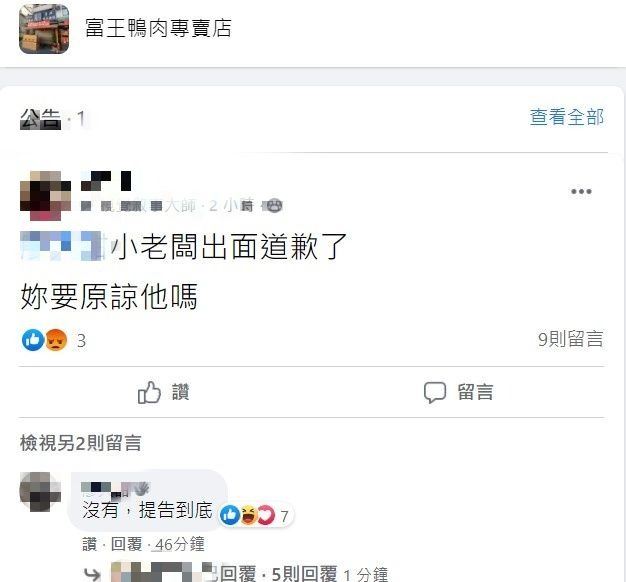Open 查看全部 announcements link
The width and height of the screenshot is (626, 582).
click(x=567, y=117)
